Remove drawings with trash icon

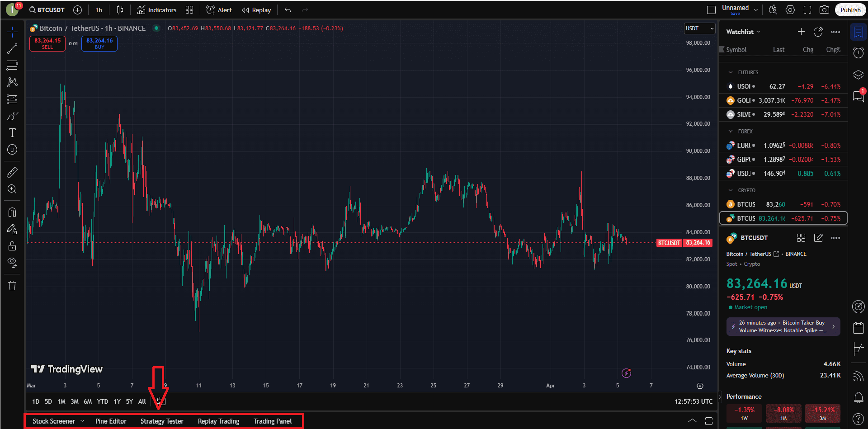12,286
